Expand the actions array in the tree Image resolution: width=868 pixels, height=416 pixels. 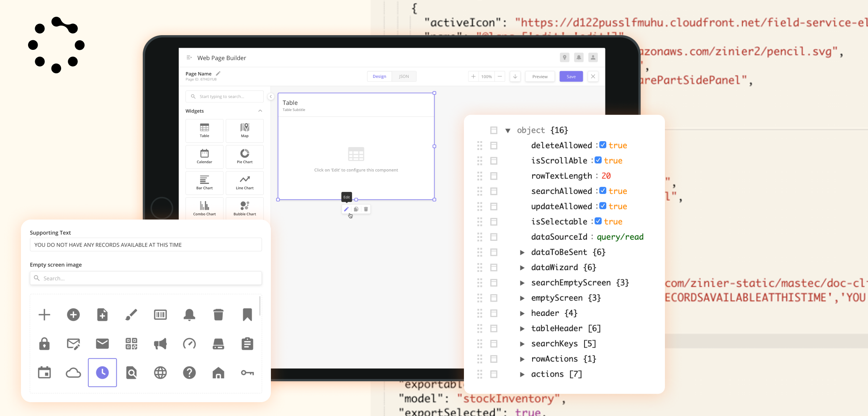(x=522, y=374)
